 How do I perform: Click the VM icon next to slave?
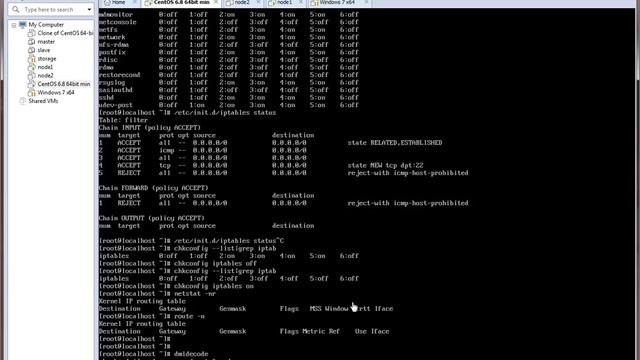point(31,50)
